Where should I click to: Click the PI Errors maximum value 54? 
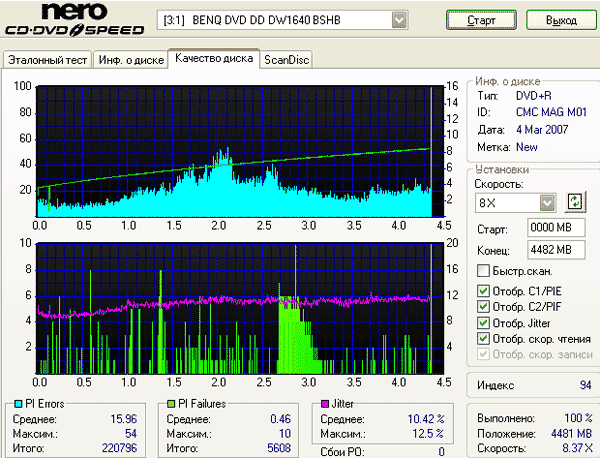click(x=130, y=434)
